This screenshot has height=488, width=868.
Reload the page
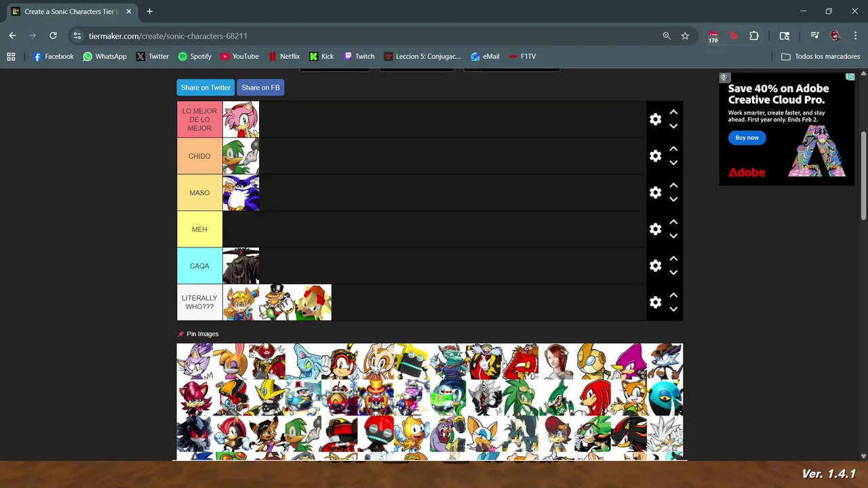pos(53,36)
